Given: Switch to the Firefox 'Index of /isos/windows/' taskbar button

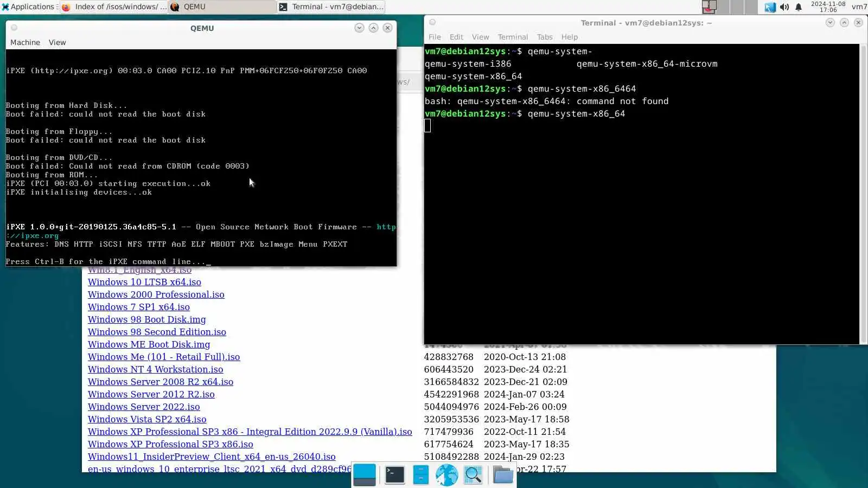Looking at the screenshot, I should pos(114,7).
